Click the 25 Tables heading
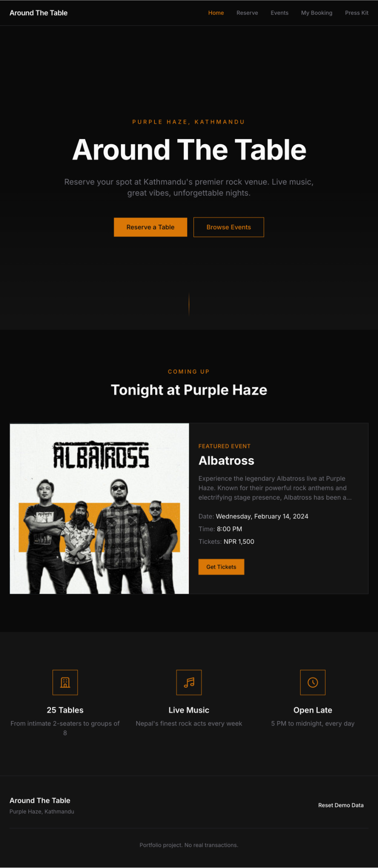The height and width of the screenshot is (868, 378). click(x=65, y=710)
